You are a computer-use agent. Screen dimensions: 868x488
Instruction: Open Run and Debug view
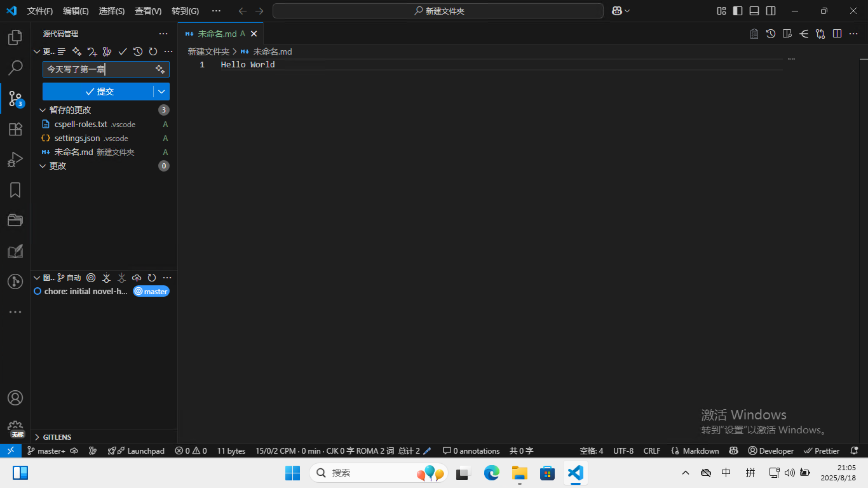[15, 159]
